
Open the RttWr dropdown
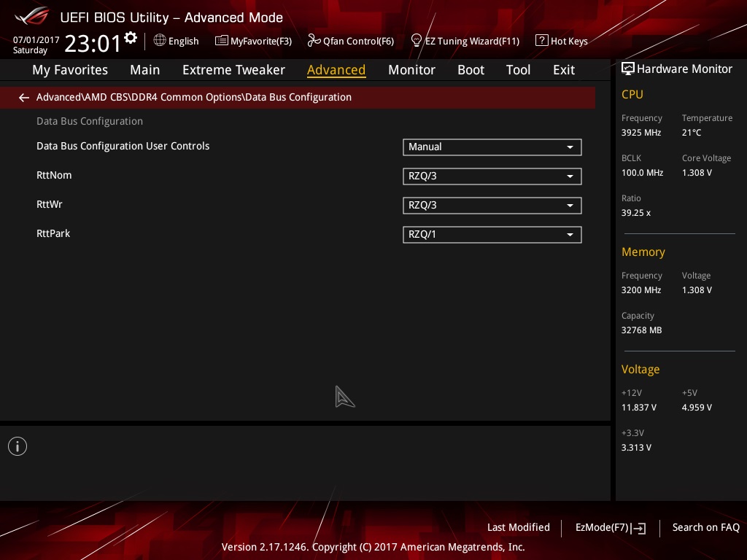point(492,205)
